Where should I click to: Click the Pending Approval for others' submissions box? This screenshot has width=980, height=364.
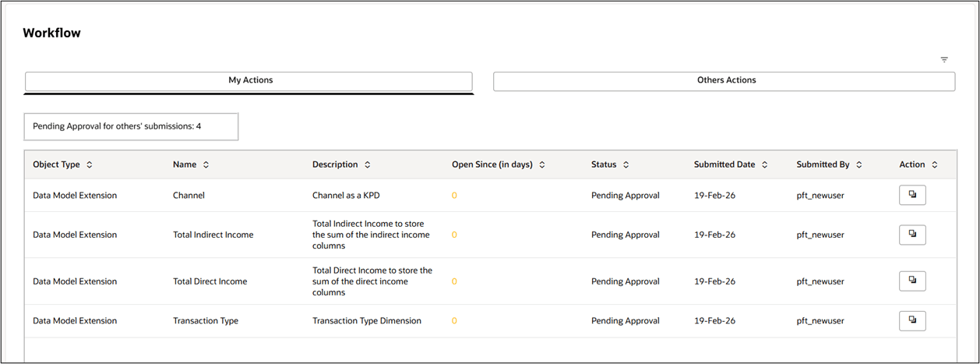click(131, 126)
